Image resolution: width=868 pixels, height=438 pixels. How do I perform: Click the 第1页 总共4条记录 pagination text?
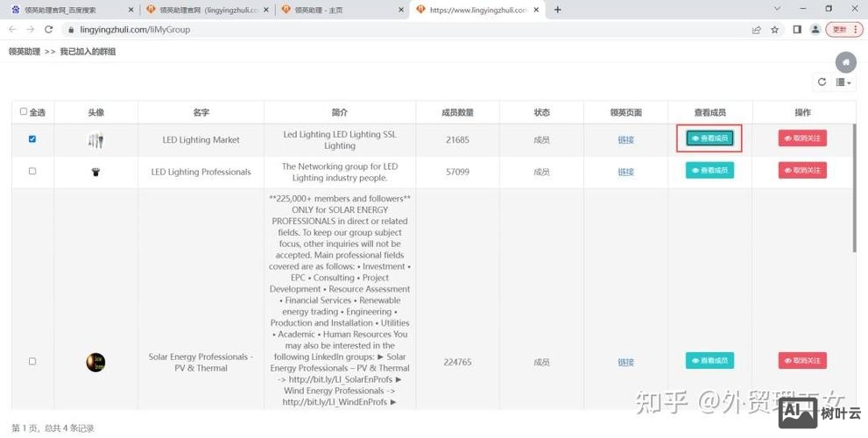pos(53,428)
